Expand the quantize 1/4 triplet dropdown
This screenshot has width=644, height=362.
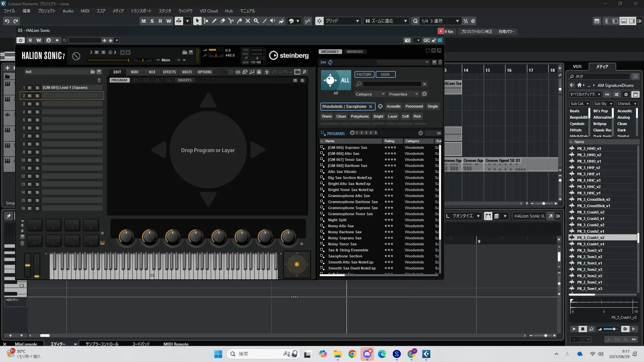(x=457, y=21)
